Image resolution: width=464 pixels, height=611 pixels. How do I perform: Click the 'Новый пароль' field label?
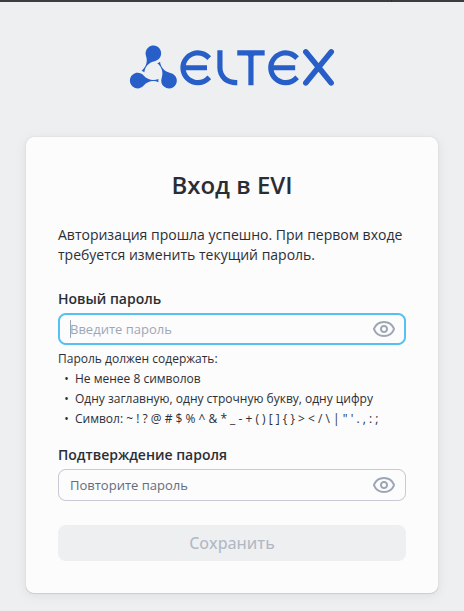coord(109,299)
